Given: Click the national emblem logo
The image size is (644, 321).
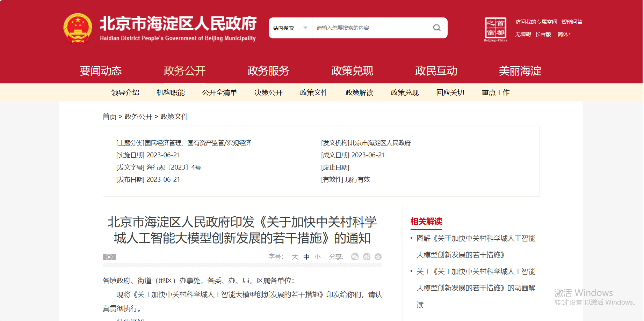Looking at the screenshot, I should point(78,28).
